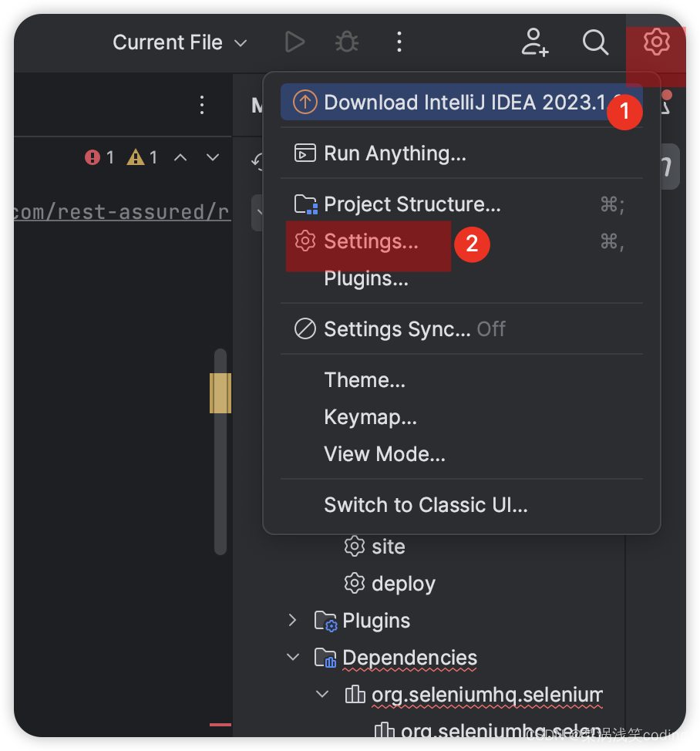Click the Run play icon
Screen dimensions: 700x751
[294, 42]
